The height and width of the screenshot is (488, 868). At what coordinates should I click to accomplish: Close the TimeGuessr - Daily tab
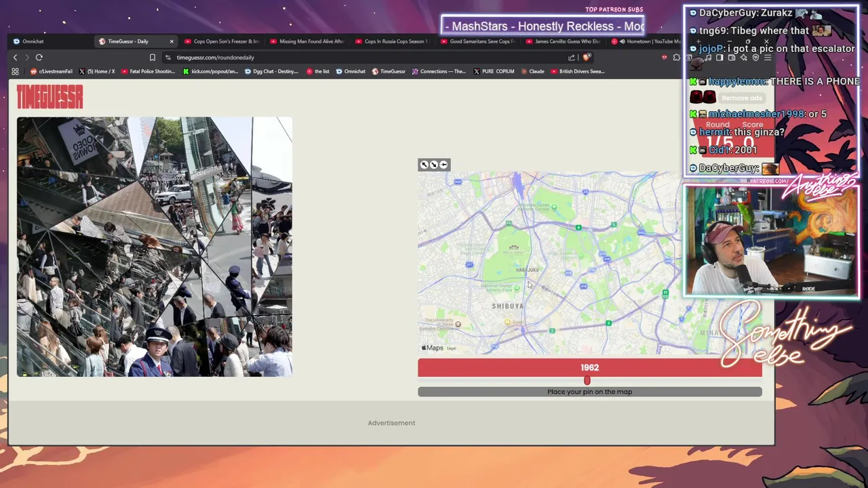click(171, 41)
